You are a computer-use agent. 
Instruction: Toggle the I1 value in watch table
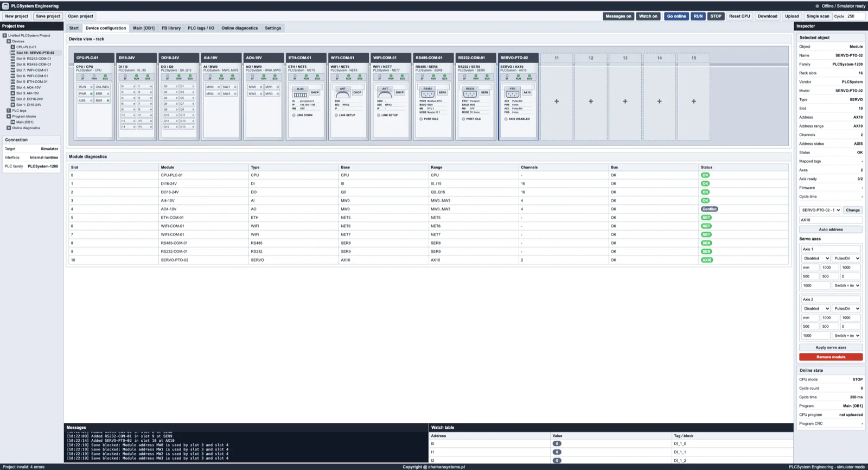tap(557, 452)
